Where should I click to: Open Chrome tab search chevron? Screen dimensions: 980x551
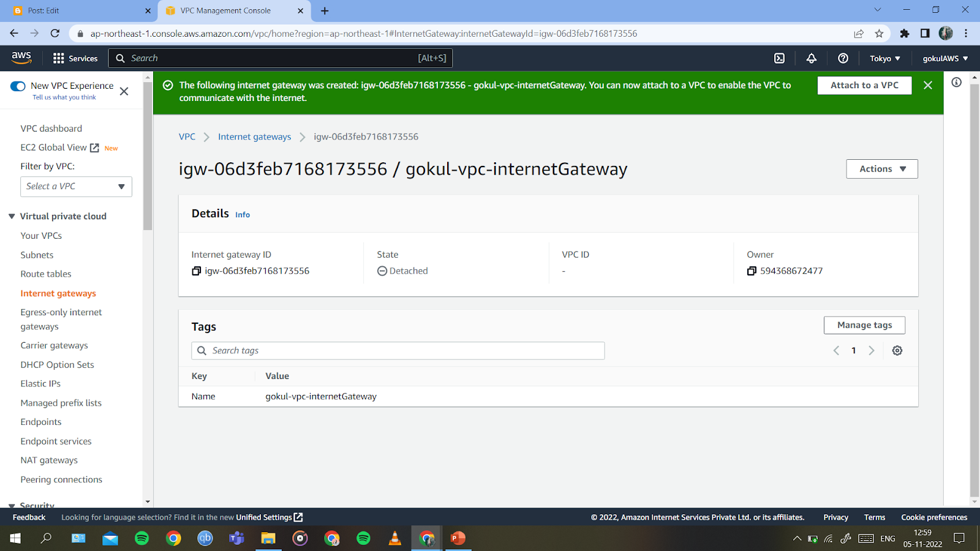point(877,10)
